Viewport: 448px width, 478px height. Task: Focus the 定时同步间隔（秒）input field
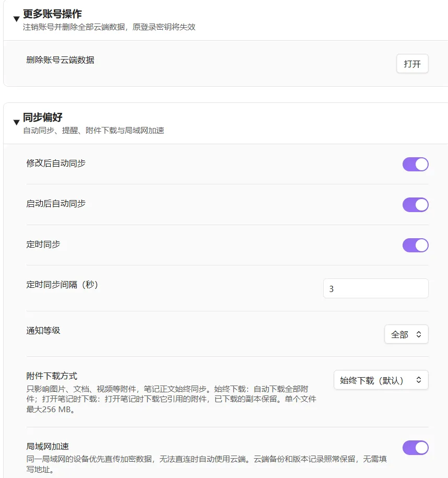point(376,288)
